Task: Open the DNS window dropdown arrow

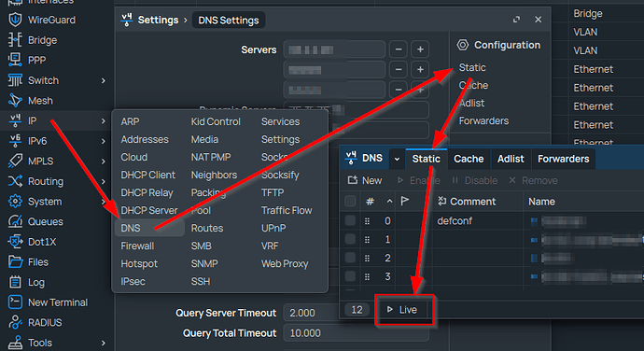Action: pyautogui.click(x=397, y=159)
